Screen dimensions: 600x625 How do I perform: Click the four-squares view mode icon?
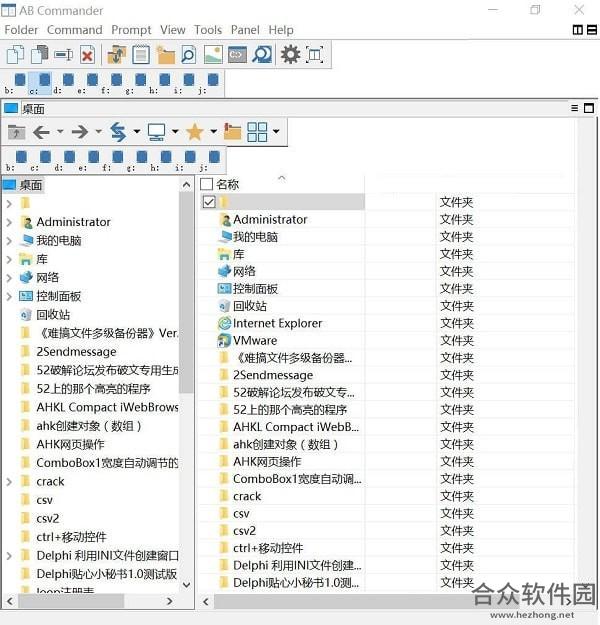pyautogui.click(x=257, y=132)
